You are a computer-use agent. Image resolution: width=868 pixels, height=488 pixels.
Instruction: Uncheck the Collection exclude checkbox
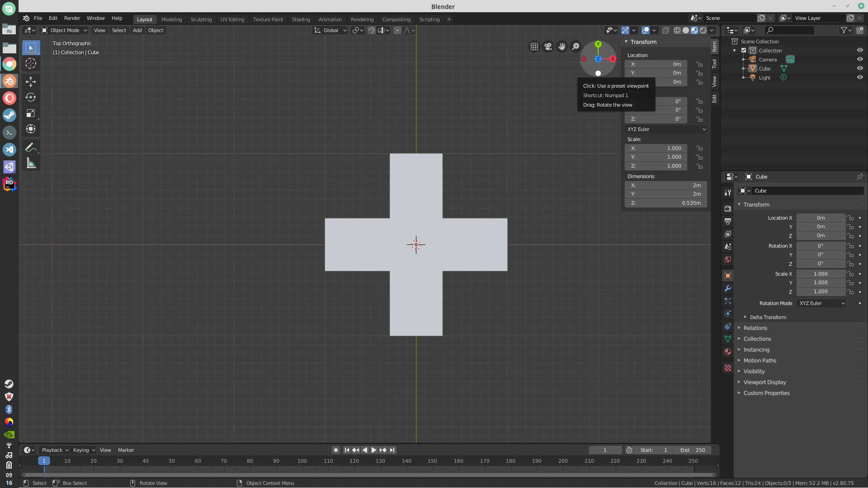point(744,50)
